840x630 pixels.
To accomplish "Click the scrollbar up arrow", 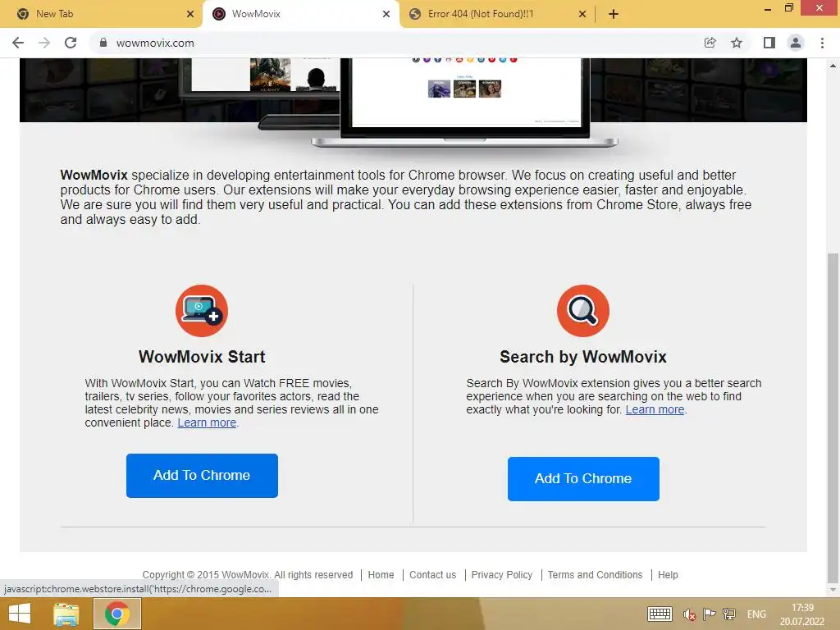I will (x=833, y=66).
